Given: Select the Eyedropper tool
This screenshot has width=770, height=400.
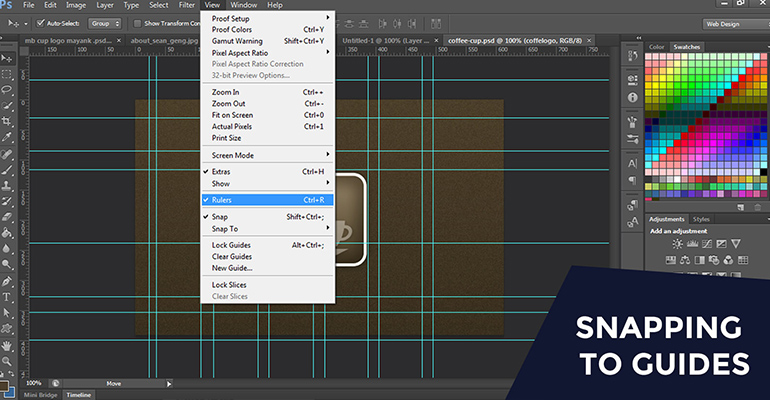Looking at the screenshot, I should point(6,137).
